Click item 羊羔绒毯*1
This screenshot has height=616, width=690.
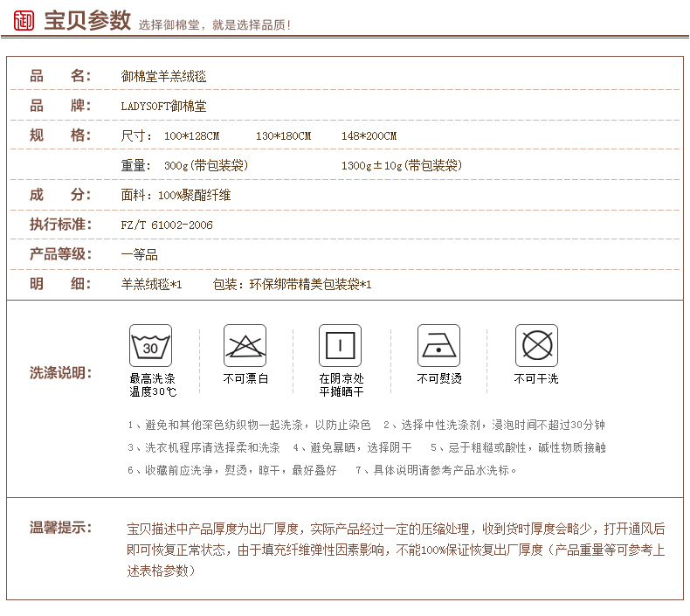point(151,285)
